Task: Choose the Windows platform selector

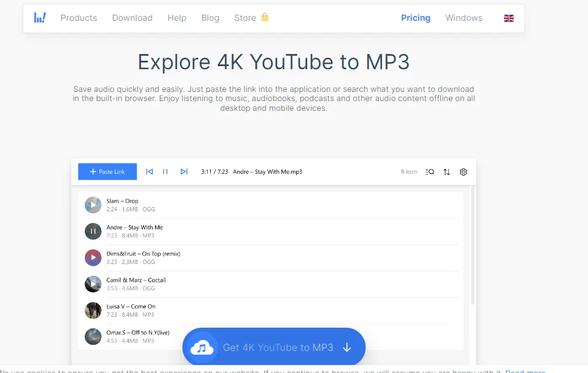Action: pos(464,18)
